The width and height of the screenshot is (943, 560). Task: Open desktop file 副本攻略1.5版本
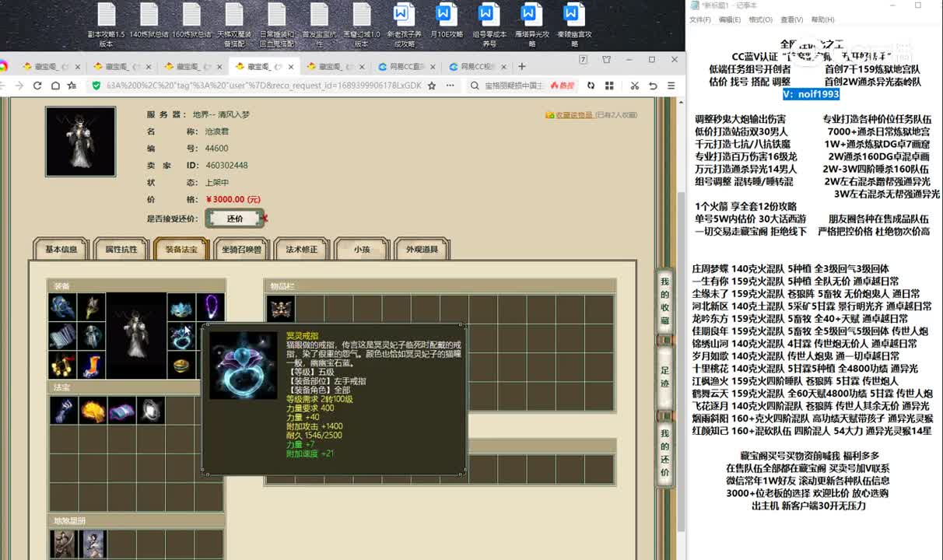107,26
